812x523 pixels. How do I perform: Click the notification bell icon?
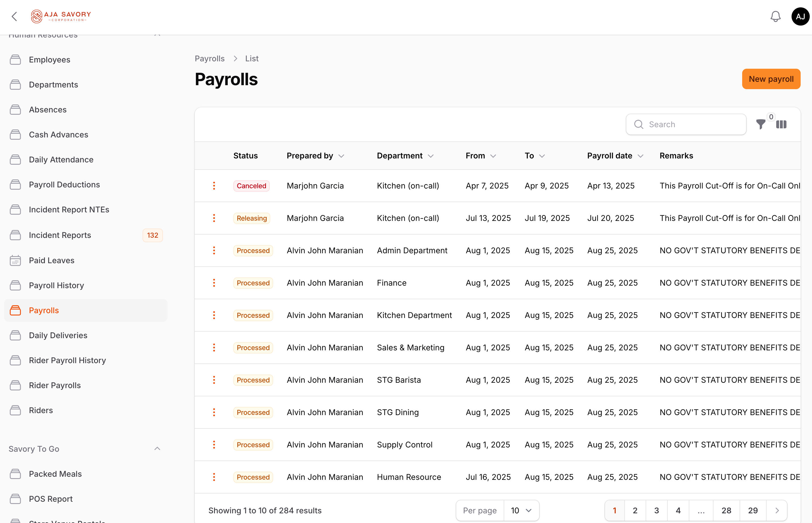coord(775,16)
